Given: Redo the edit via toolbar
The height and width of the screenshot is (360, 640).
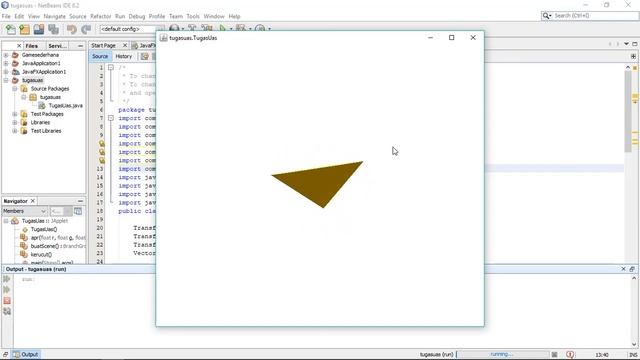Looking at the screenshot, I should click(86, 29).
